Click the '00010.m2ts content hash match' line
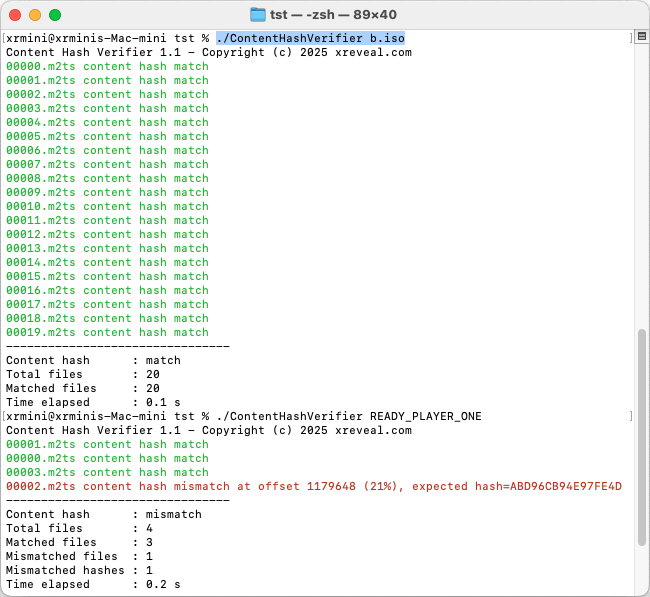 click(107, 206)
